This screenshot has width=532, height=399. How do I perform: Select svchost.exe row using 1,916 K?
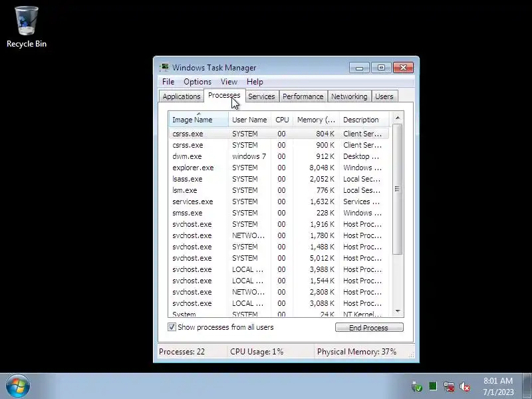(x=279, y=224)
